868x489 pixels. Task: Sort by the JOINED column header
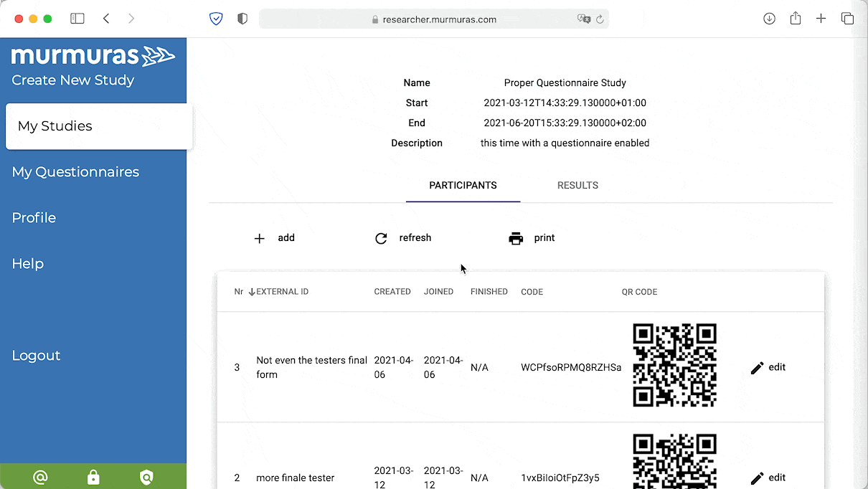(438, 292)
